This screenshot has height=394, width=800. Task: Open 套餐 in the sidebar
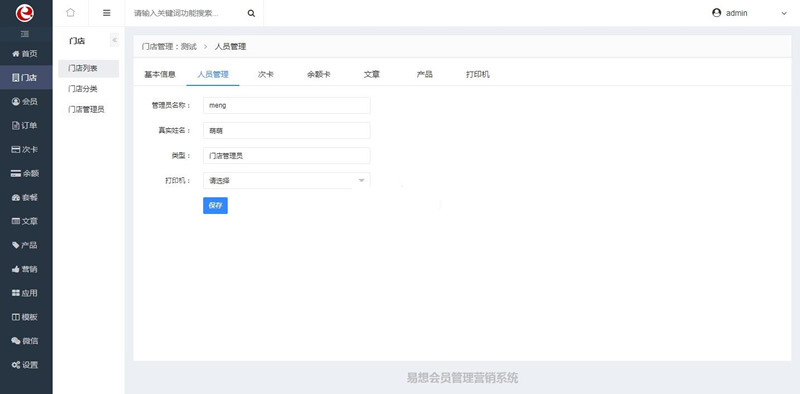point(26,198)
